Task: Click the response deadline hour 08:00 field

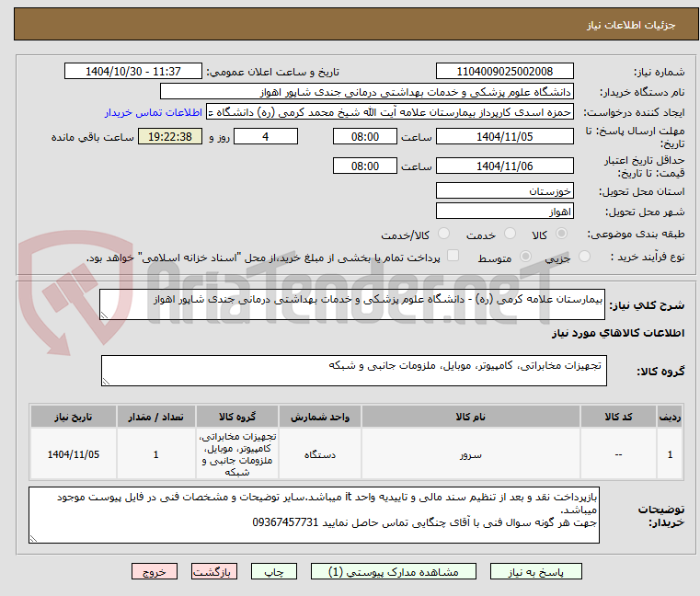Action: [x=365, y=137]
